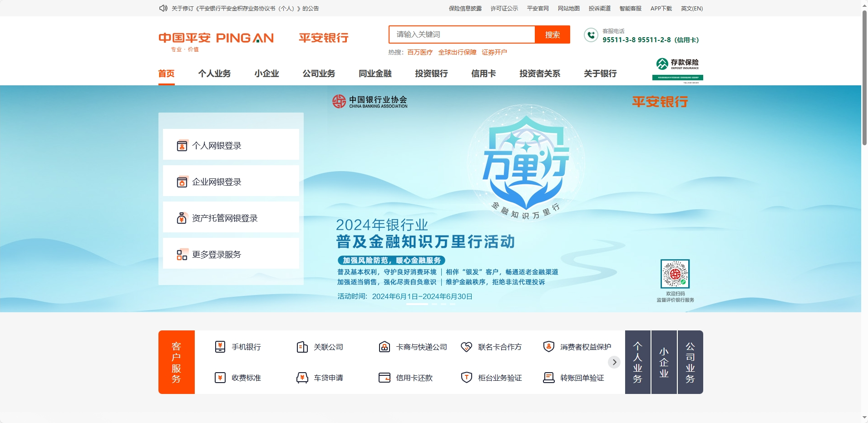
Task: Click the 信用卡还款 card repayment icon
Action: [385, 378]
